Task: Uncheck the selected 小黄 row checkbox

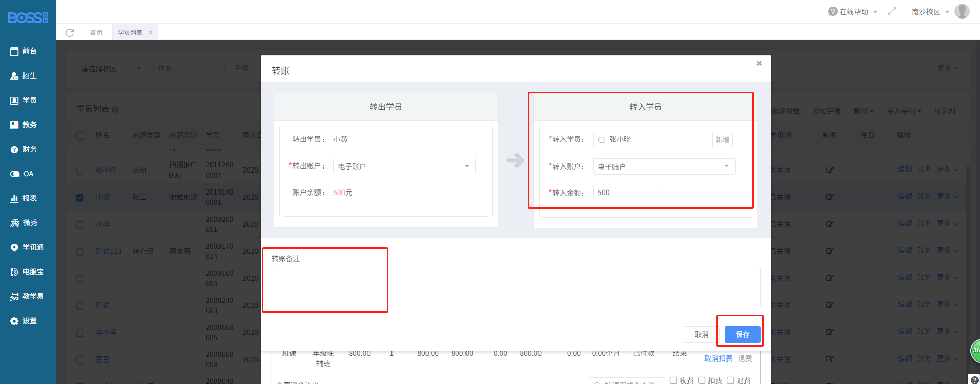Action: pyautogui.click(x=80, y=198)
